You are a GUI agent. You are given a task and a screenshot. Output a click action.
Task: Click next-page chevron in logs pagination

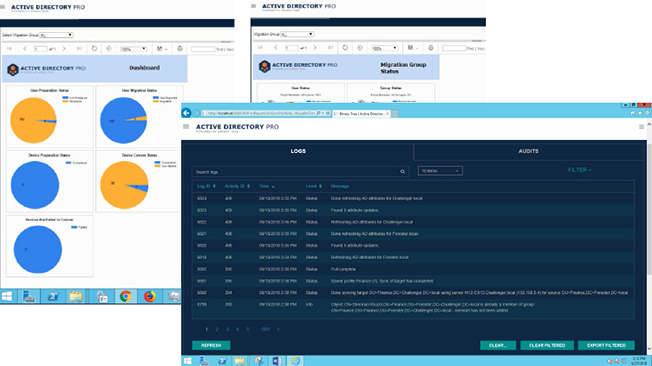click(278, 329)
